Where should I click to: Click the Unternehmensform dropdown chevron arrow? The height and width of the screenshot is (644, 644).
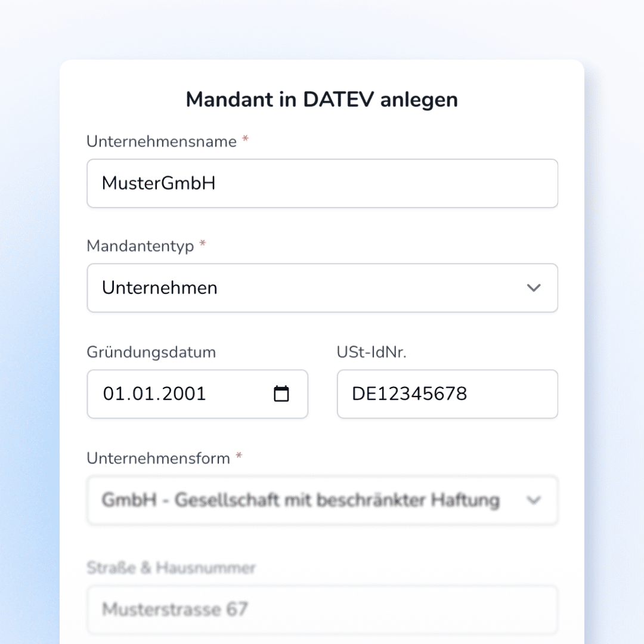pos(533,500)
